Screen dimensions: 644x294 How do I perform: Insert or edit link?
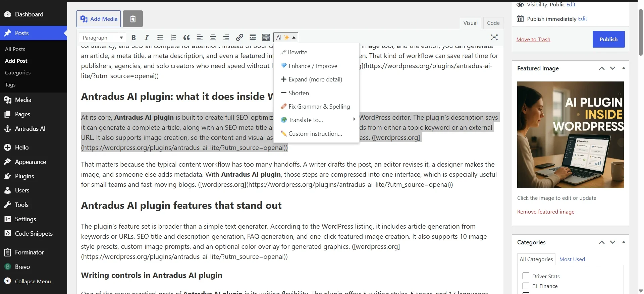tap(239, 38)
